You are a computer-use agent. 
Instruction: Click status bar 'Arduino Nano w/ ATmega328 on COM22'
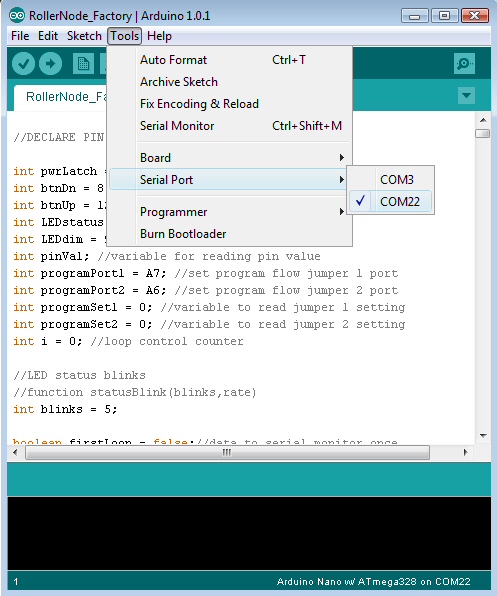pyautogui.click(x=374, y=582)
